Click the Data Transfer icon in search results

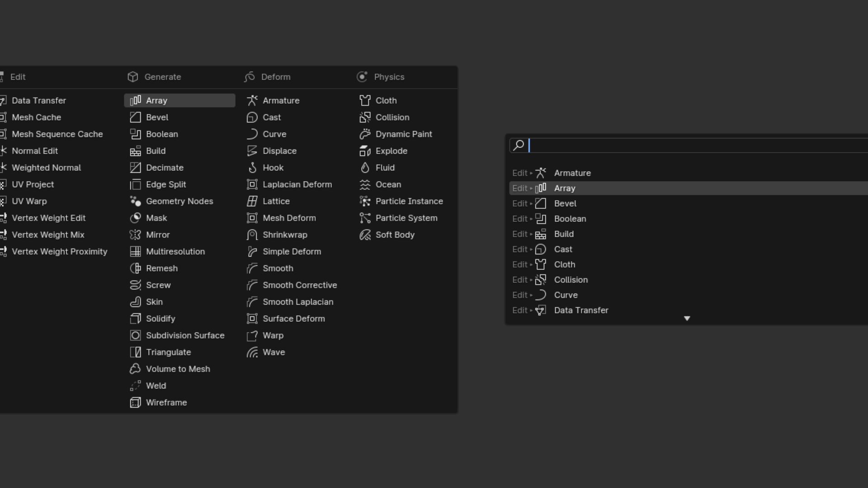point(541,310)
